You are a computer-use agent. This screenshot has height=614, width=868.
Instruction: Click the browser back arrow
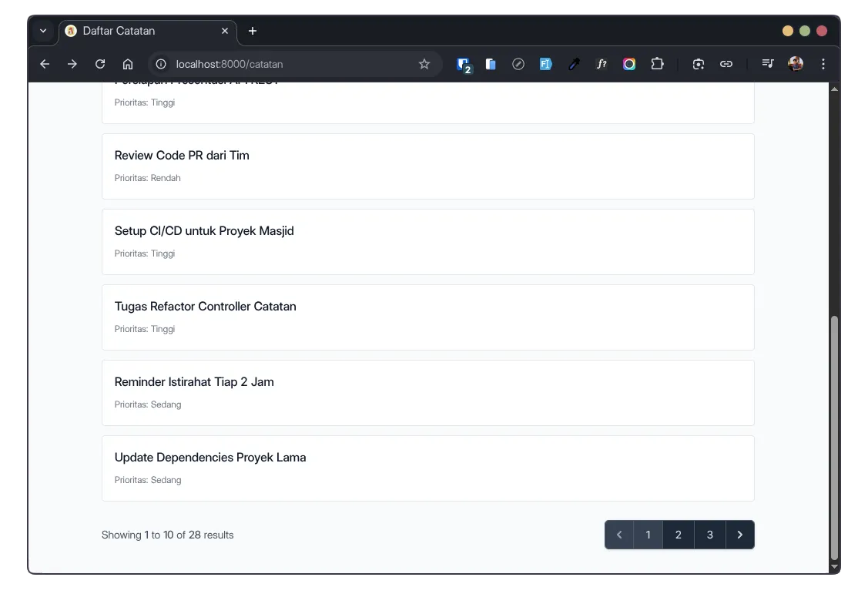click(x=45, y=64)
